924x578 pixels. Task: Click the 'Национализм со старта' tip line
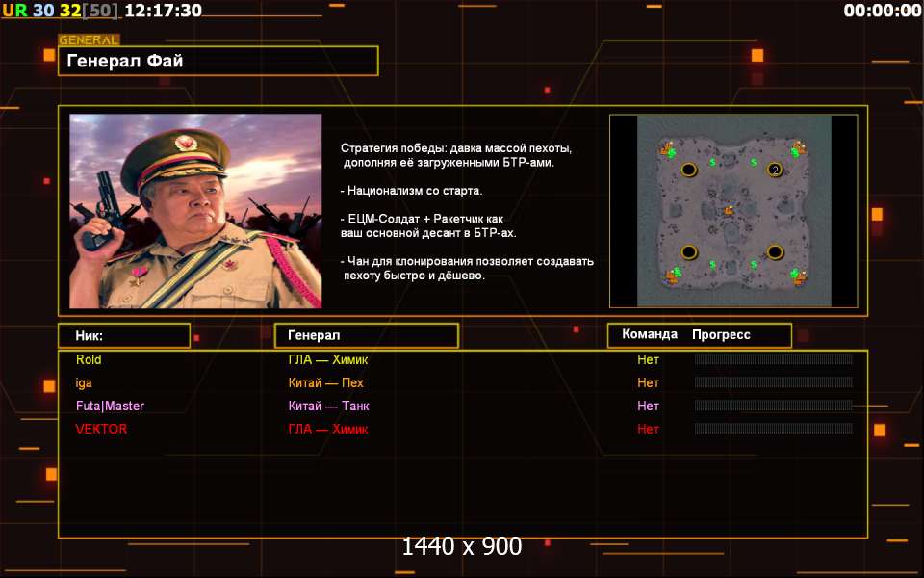click(x=411, y=191)
